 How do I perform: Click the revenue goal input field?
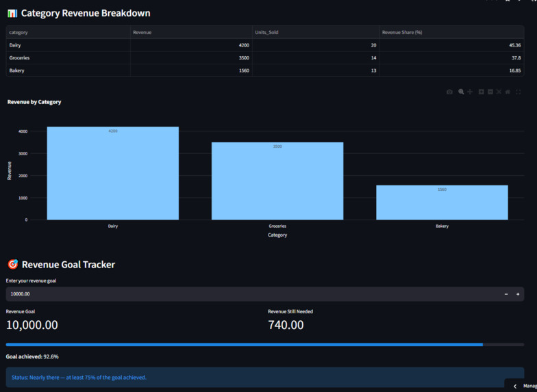pyautogui.click(x=253, y=294)
